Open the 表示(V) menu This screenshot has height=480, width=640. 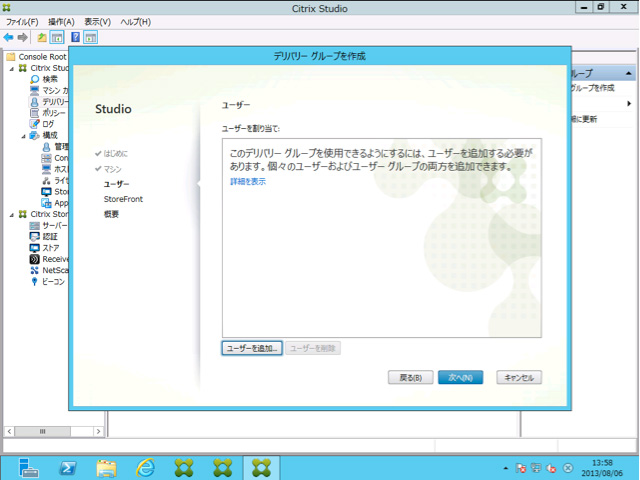[x=98, y=22]
